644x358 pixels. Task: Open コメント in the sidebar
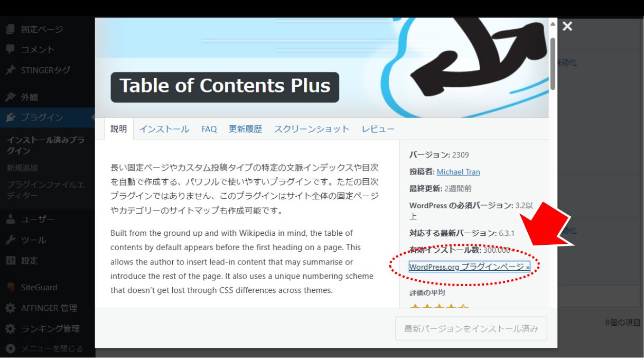pos(38,49)
